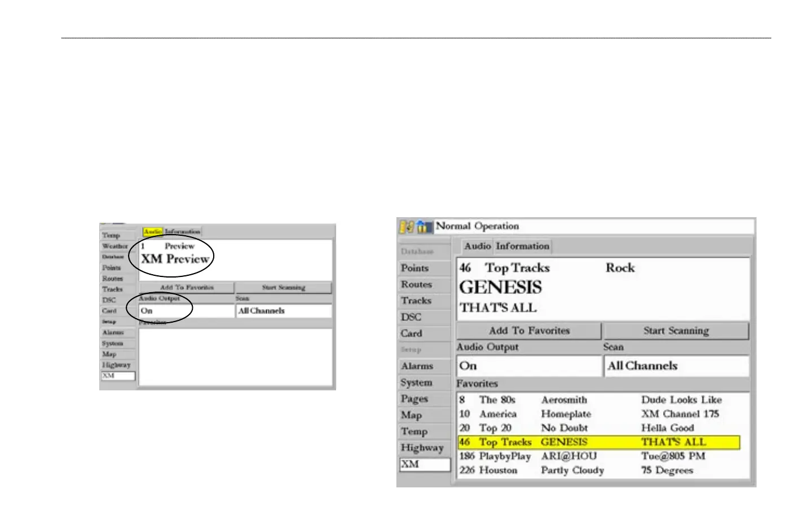Select favorite channel 10 America

coord(599,414)
